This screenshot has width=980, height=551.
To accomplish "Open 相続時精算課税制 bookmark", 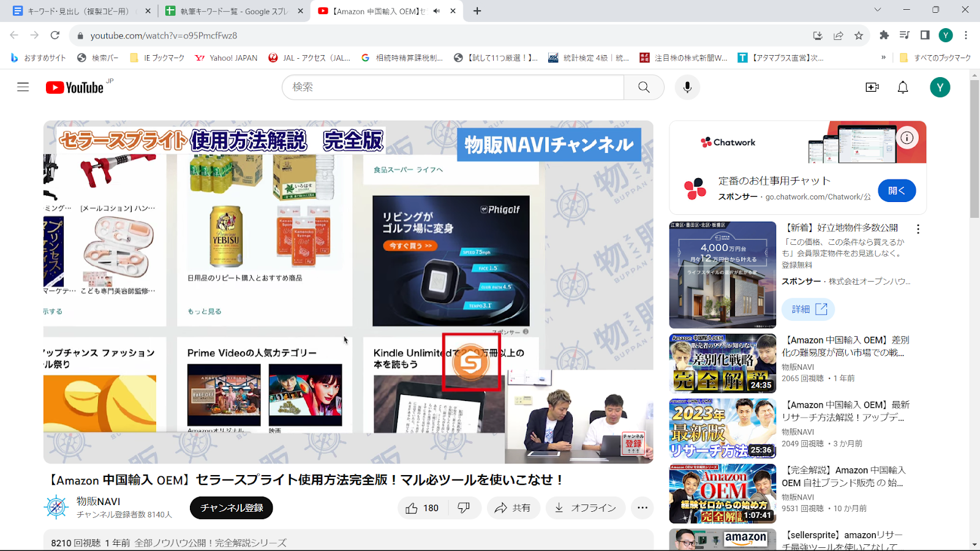I will pos(402,58).
